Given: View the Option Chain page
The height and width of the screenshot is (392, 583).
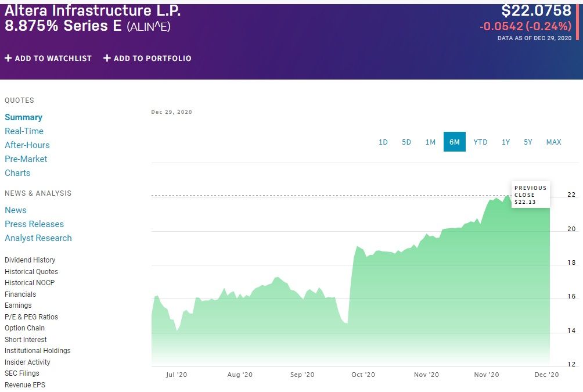Looking at the screenshot, I should [x=24, y=328].
